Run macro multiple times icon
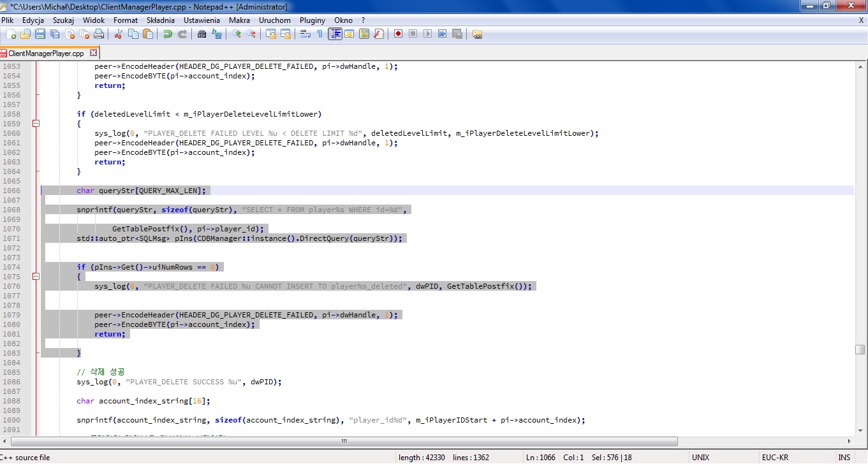This screenshot has width=868, height=464. tap(443, 34)
